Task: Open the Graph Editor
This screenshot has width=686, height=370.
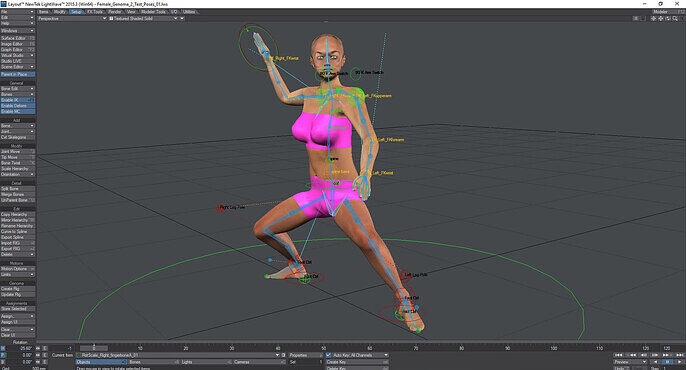Action: coord(18,49)
